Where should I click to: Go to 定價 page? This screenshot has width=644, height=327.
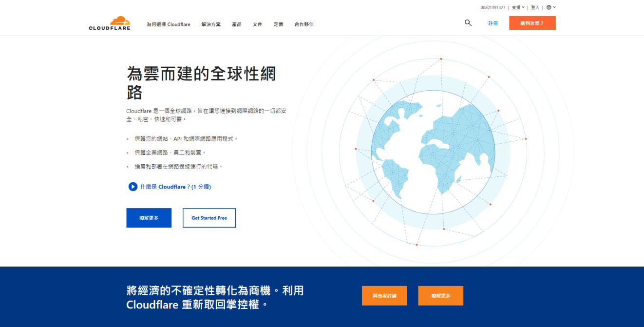[278, 24]
